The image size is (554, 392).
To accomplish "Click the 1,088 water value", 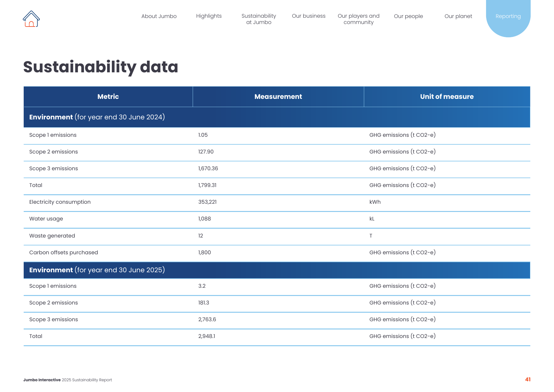I will click(204, 219).
